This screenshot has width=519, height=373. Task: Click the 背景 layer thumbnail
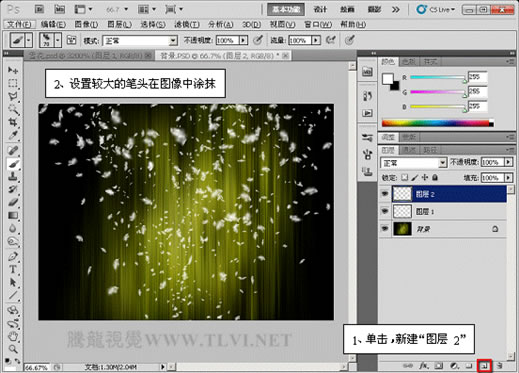point(402,229)
